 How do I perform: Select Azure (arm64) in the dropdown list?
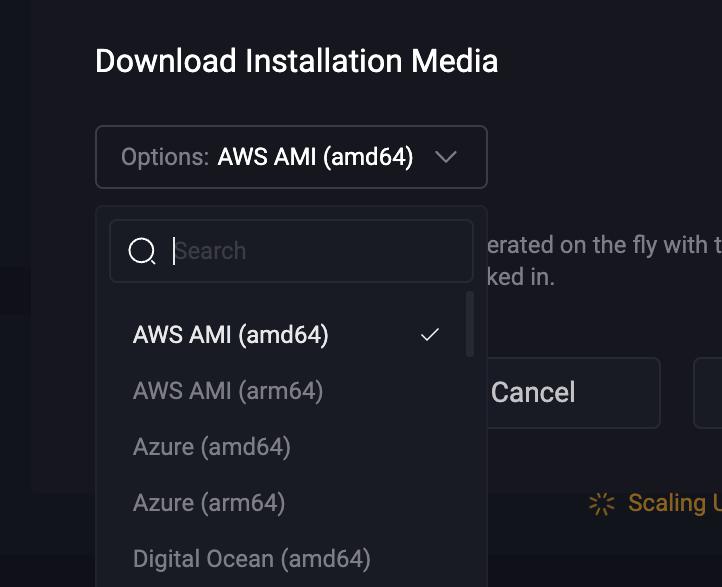click(286, 503)
